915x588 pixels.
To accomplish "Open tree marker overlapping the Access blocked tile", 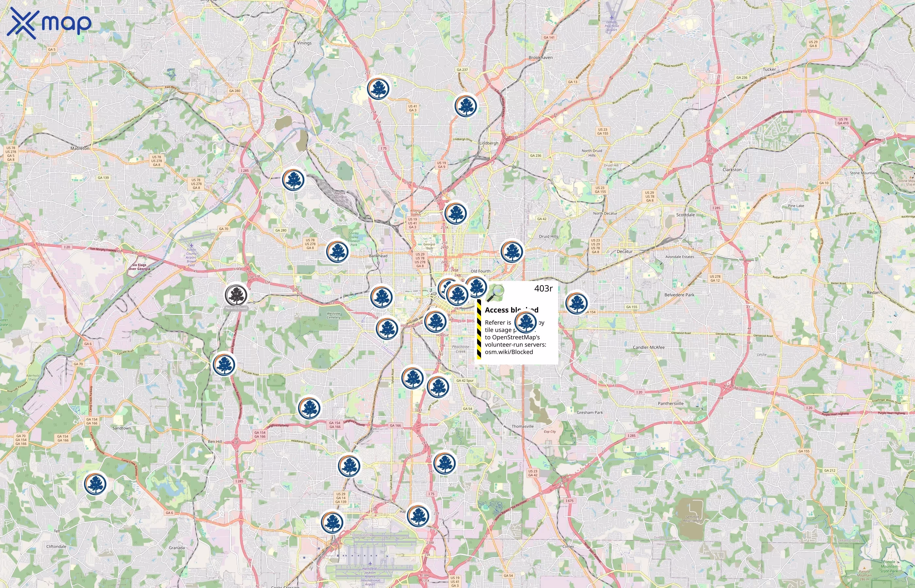I will pos(526,322).
